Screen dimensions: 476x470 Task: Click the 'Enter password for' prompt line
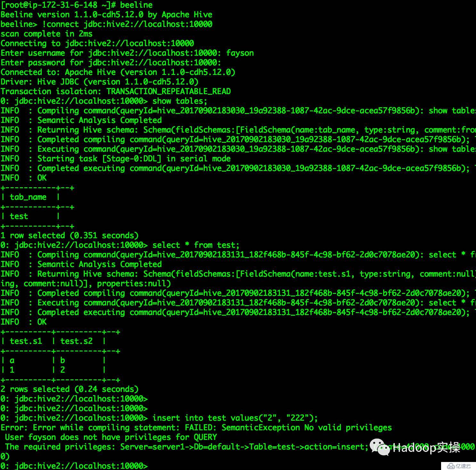(111, 62)
